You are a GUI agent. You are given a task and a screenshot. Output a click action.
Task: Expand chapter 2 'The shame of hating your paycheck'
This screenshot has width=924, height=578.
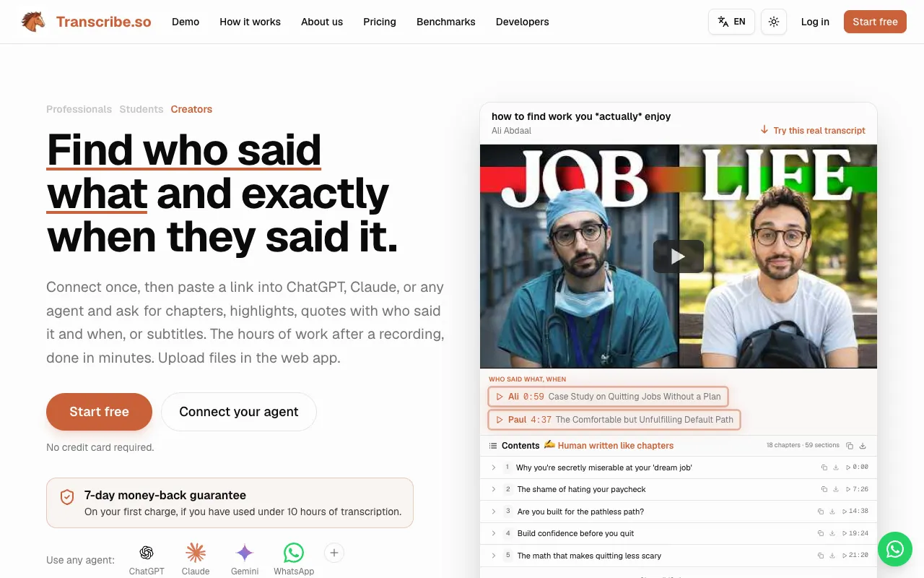pos(494,489)
